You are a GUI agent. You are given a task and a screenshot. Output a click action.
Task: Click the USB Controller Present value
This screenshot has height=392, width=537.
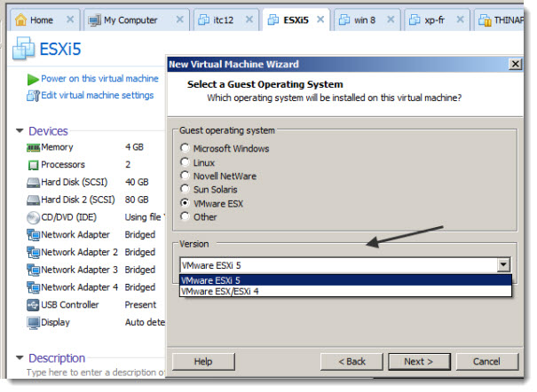coord(140,305)
